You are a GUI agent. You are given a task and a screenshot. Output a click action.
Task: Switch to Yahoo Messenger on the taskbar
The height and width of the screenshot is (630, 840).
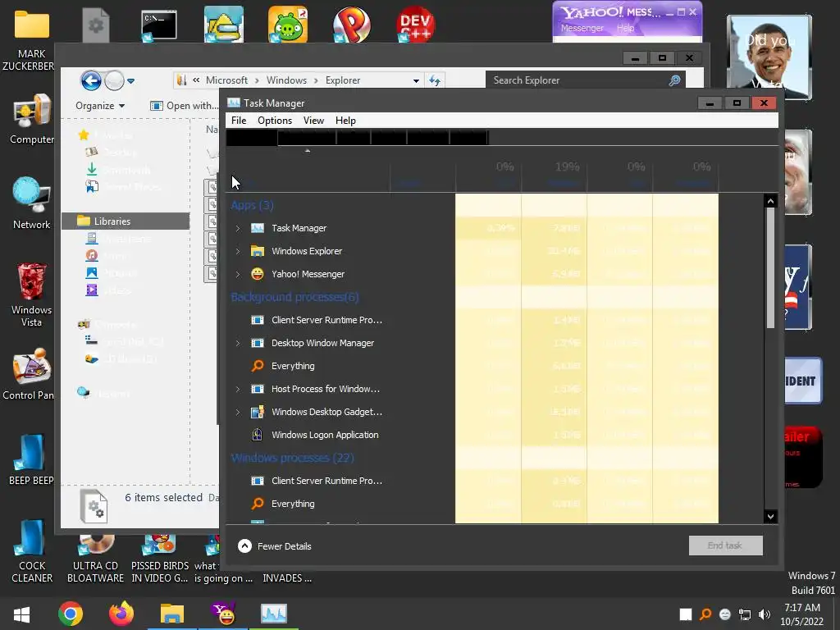pos(223,614)
